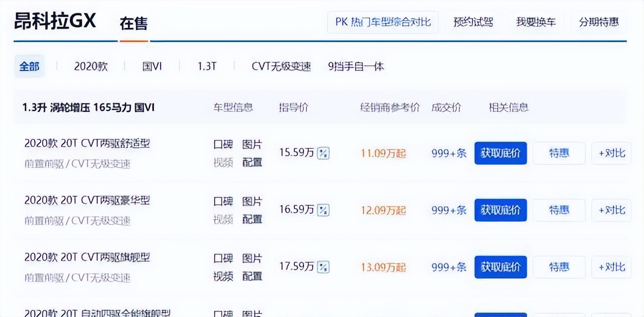Click calculator icon beside 15.59万 guide price
The width and height of the screenshot is (644, 317).
pos(322,153)
